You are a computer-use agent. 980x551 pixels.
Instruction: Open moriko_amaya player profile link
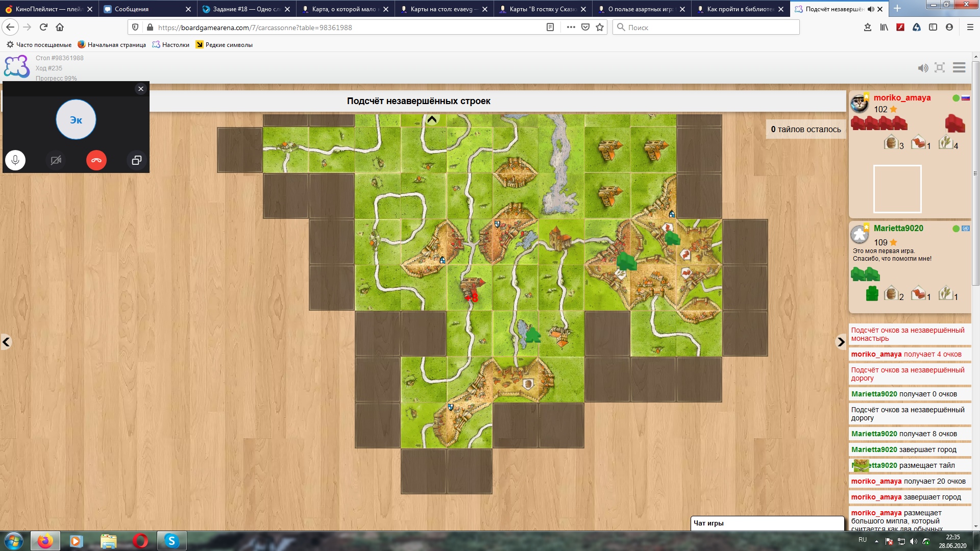click(902, 98)
